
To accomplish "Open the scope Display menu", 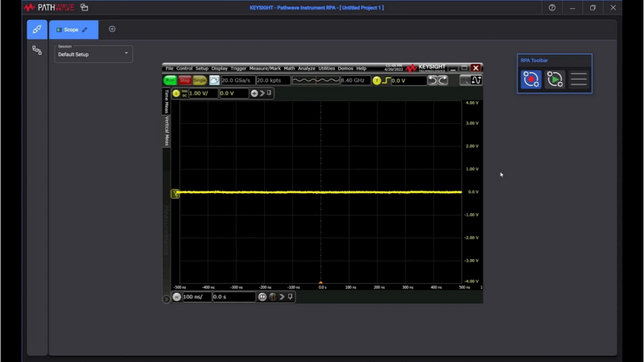I will (x=219, y=68).
